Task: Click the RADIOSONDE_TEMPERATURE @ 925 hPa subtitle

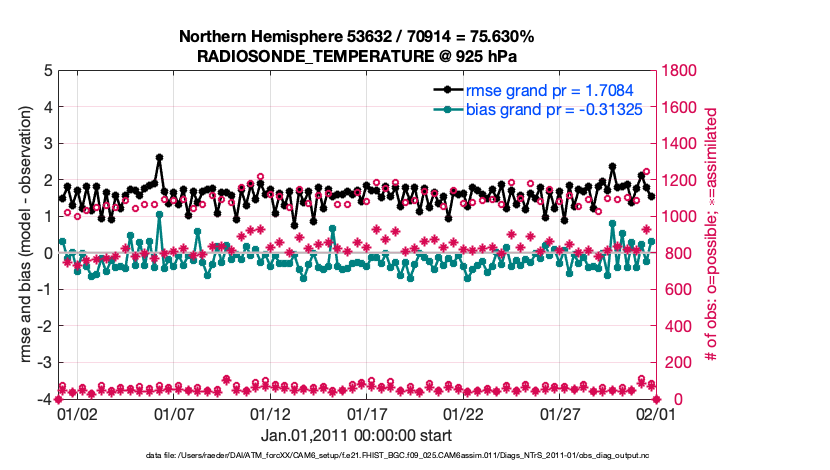Action: (x=356, y=56)
